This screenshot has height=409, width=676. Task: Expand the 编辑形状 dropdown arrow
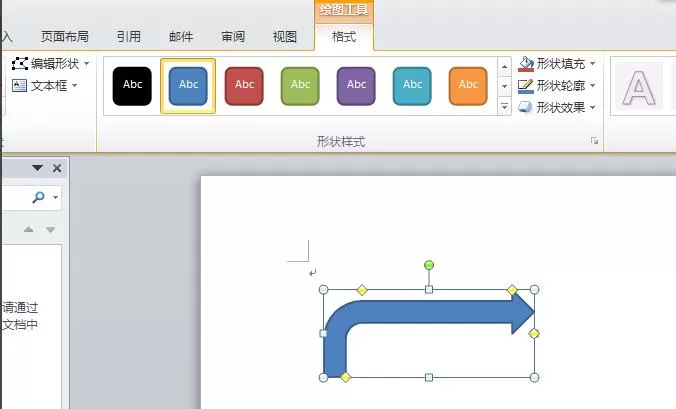tap(87, 64)
